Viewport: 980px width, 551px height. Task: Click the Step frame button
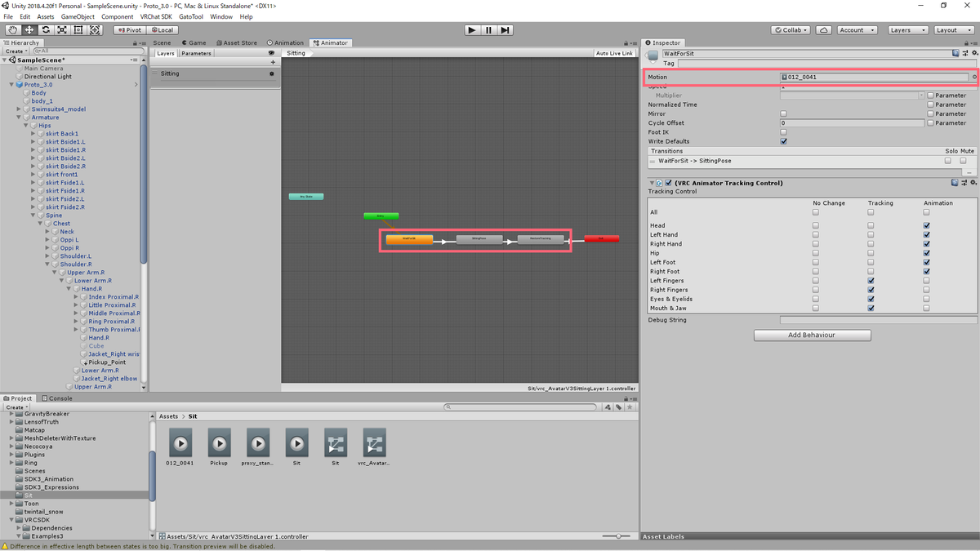506,30
